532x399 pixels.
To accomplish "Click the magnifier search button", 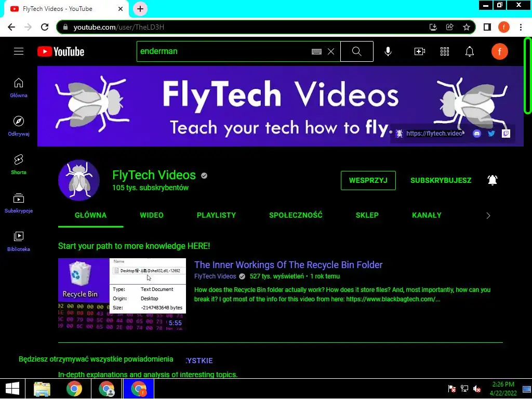I will click(x=356, y=51).
